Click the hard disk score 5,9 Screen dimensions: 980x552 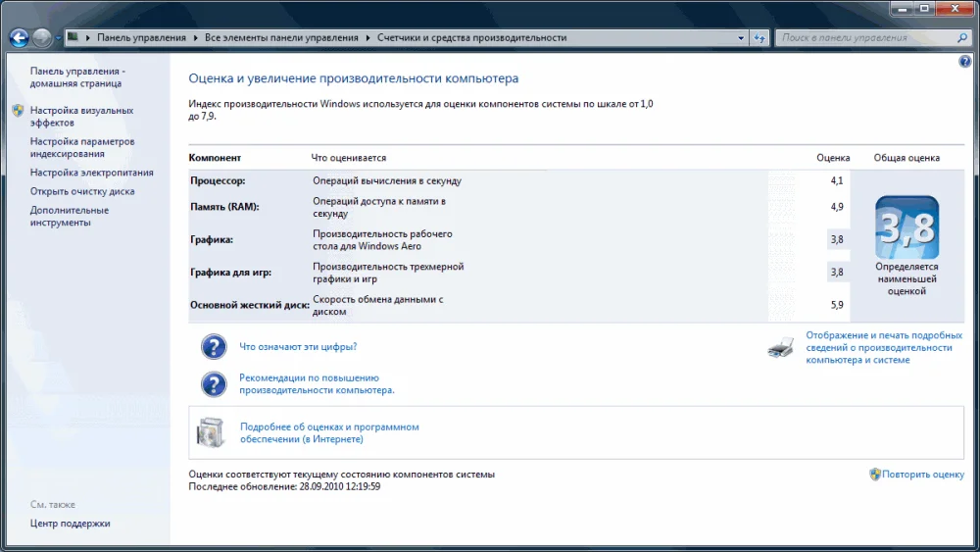click(x=837, y=305)
